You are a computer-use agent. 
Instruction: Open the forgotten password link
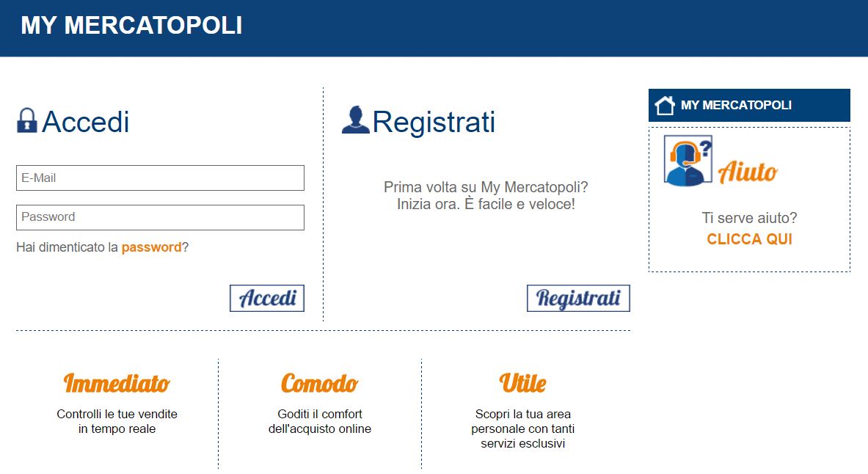(x=151, y=247)
